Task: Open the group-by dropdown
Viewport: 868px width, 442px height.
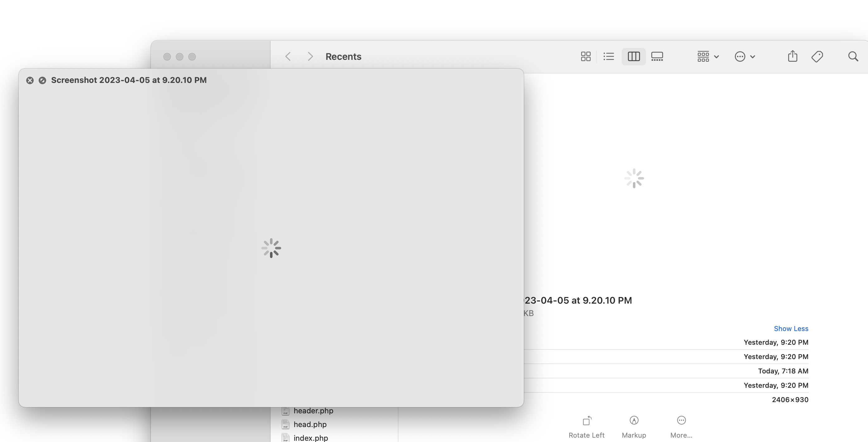Action: pyautogui.click(x=708, y=56)
